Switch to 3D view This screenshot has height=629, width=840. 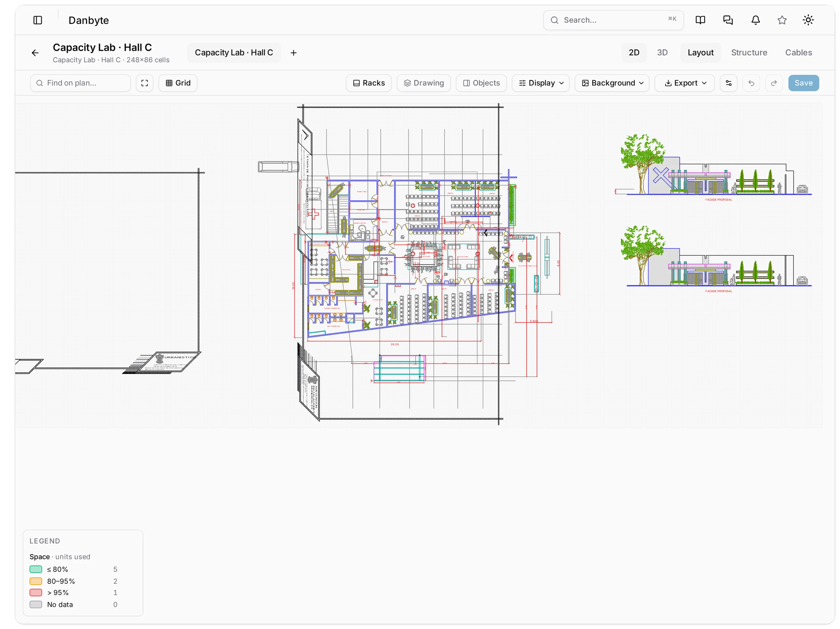click(662, 52)
